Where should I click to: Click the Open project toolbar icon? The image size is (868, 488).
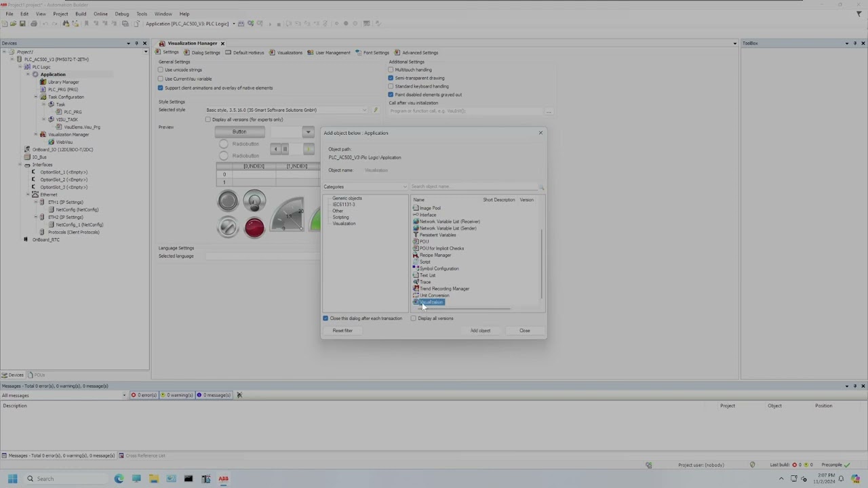[13, 24]
